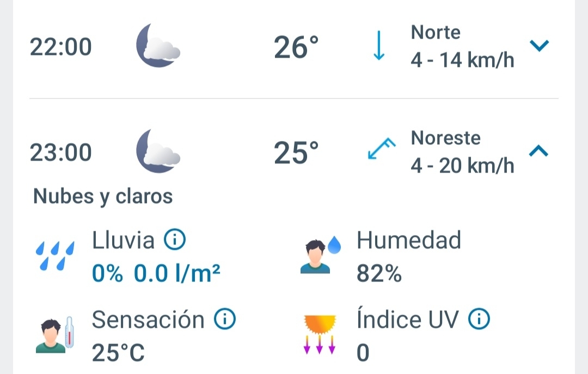This screenshot has height=374, width=588.
Task: Click the humidity person with droplet icon
Action: (x=320, y=255)
